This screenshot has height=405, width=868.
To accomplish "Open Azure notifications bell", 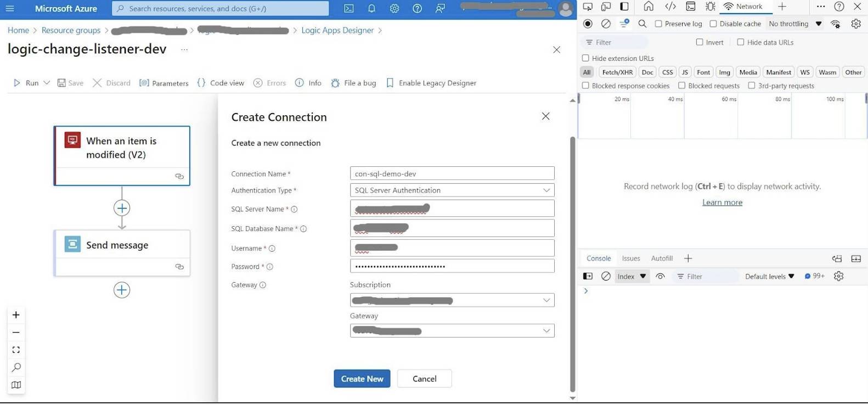I will [371, 8].
